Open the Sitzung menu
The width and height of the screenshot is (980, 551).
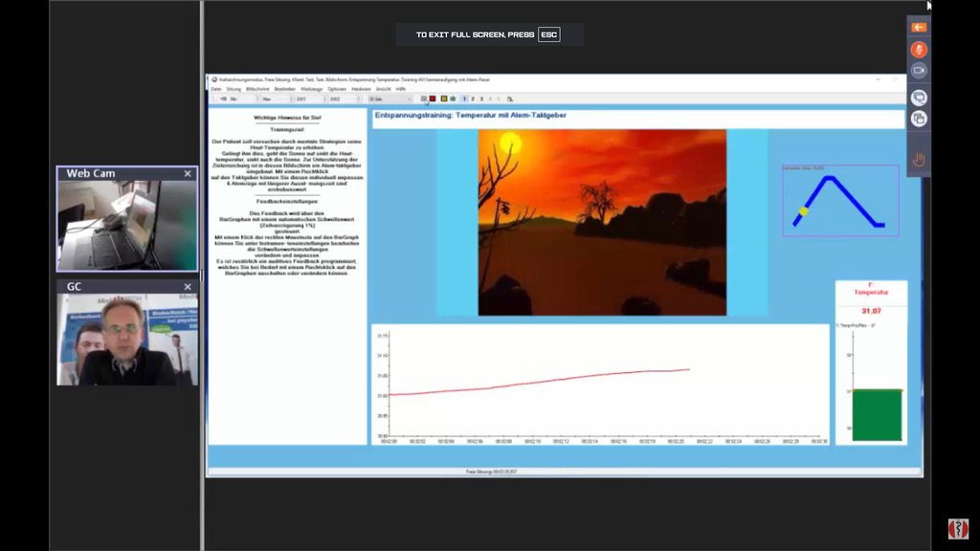coord(234,89)
